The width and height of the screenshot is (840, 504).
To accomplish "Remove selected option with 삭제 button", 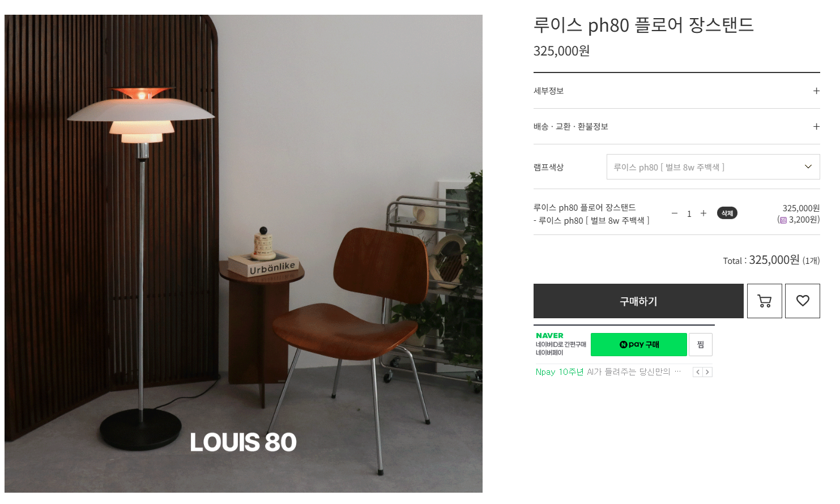I will (x=727, y=213).
